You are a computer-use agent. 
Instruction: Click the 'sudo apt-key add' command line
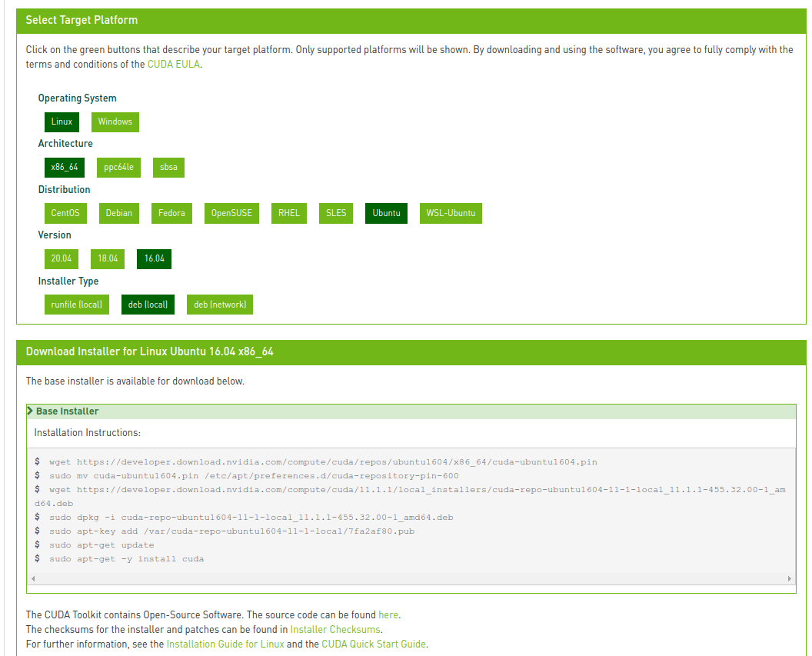pos(232,531)
